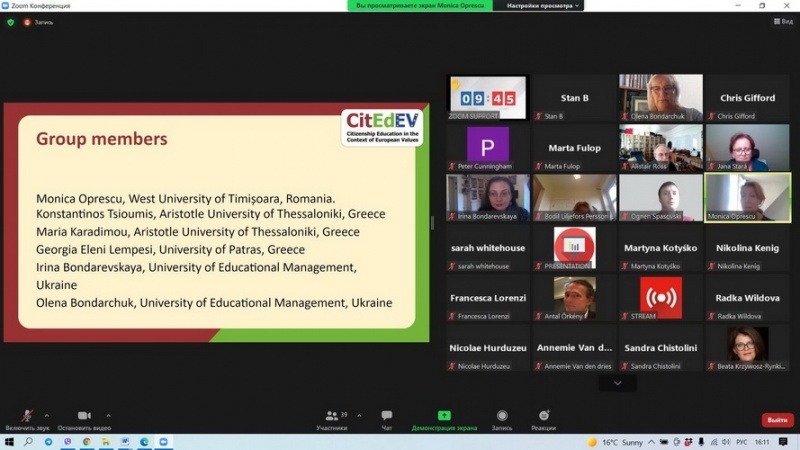Stop video with the camera button
The width and height of the screenshot is (800, 450).
click(x=84, y=418)
